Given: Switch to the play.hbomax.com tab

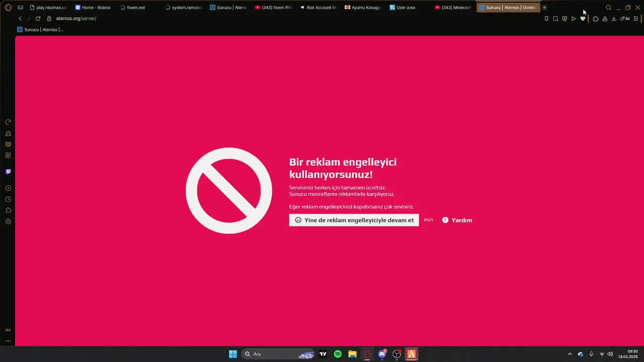Looking at the screenshot, I should pyautogui.click(x=48, y=8).
